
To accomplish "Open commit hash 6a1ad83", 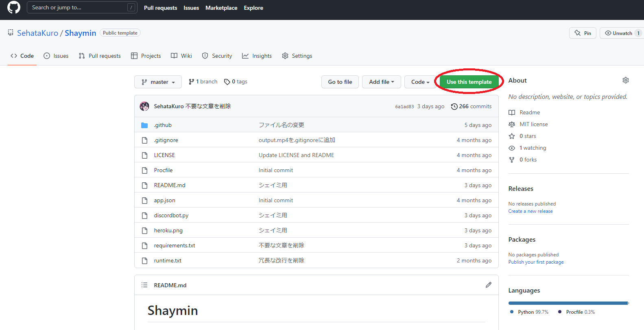I will [x=404, y=107].
